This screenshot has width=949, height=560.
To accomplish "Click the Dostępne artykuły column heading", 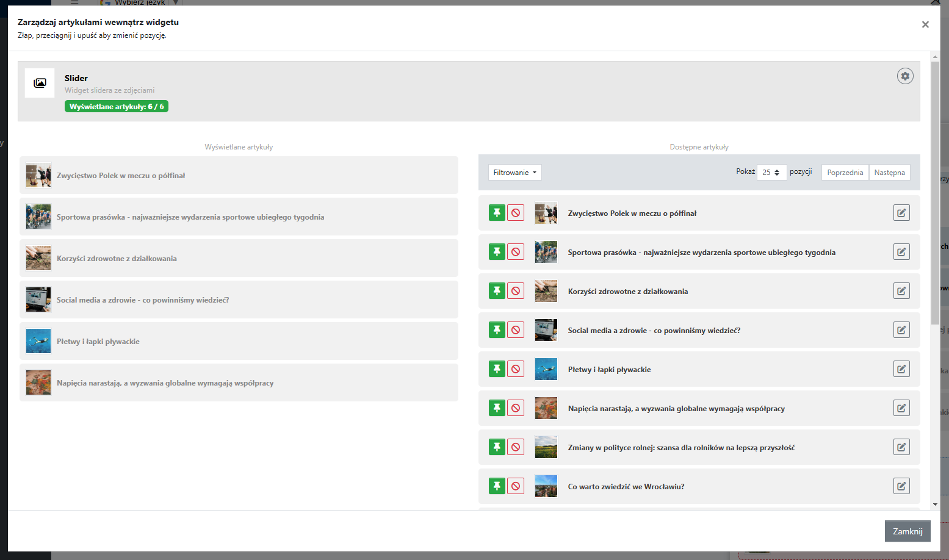I will click(x=699, y=147).
